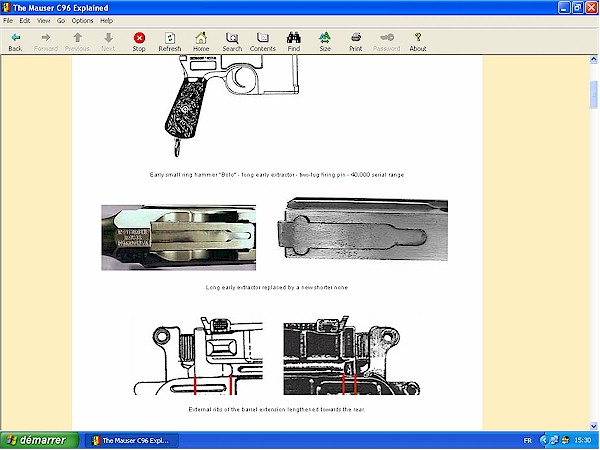Select the Previous up-arrow button
600x450 pixels.
(x=77, y=42)
